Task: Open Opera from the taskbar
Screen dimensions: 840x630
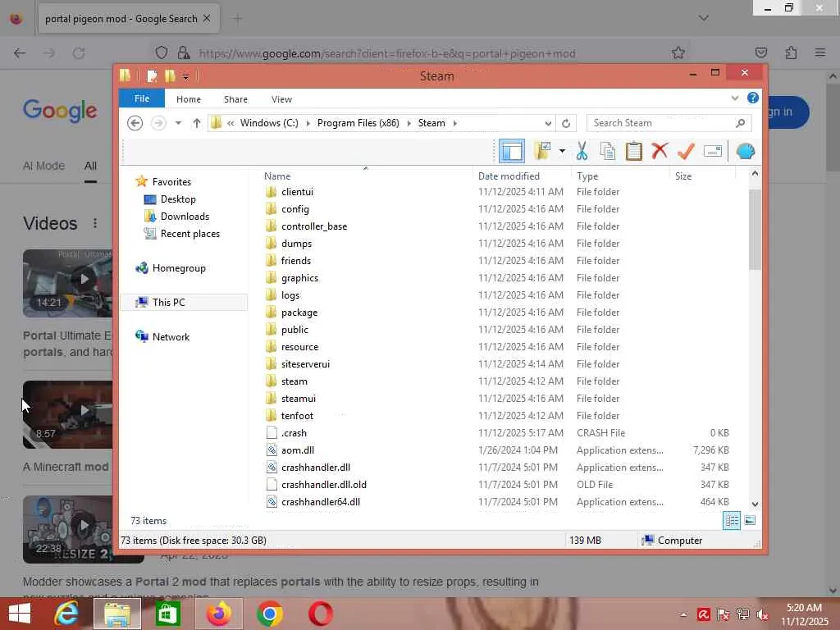Action: [x=321, y=614]
